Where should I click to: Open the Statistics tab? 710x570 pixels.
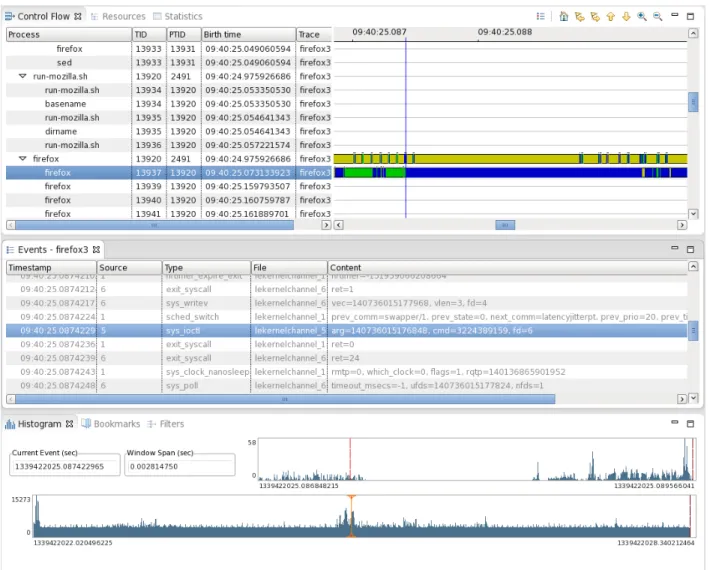[x=178, y=16]
